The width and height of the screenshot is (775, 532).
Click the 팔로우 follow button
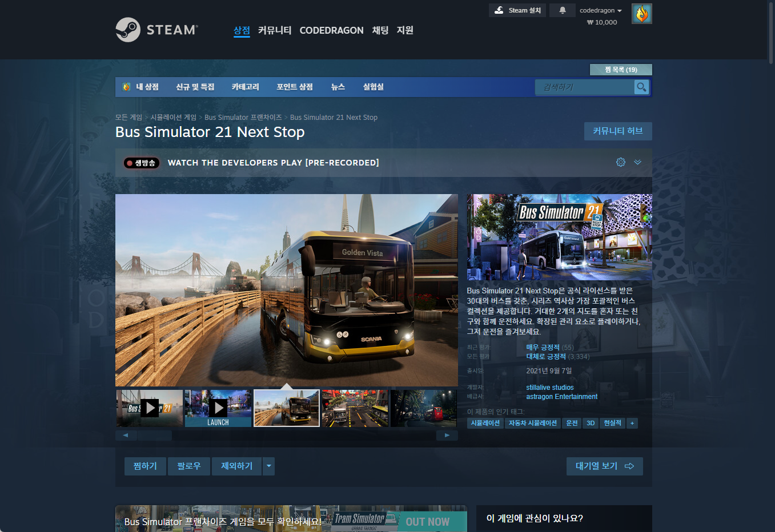click(x=189, y=466)
